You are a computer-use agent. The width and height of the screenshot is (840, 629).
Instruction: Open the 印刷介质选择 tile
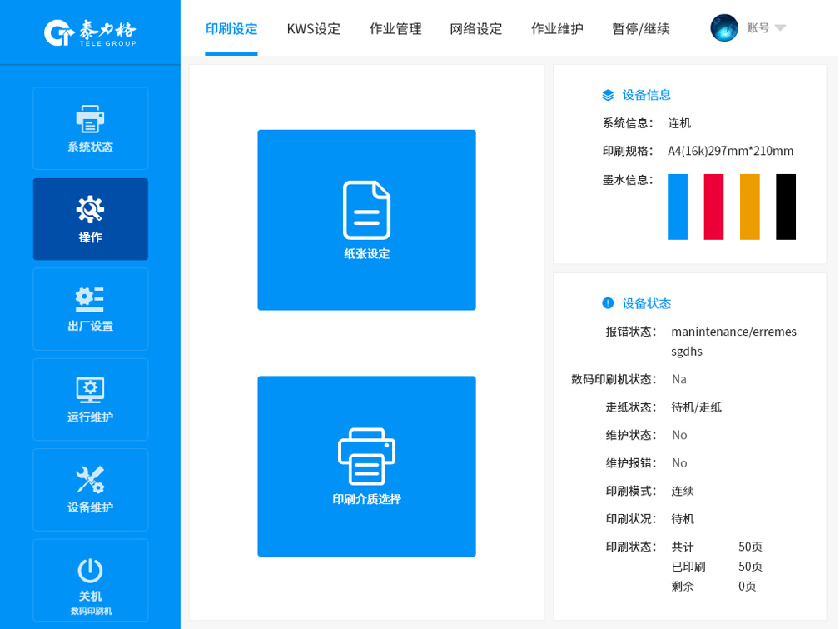click(366, 466)
